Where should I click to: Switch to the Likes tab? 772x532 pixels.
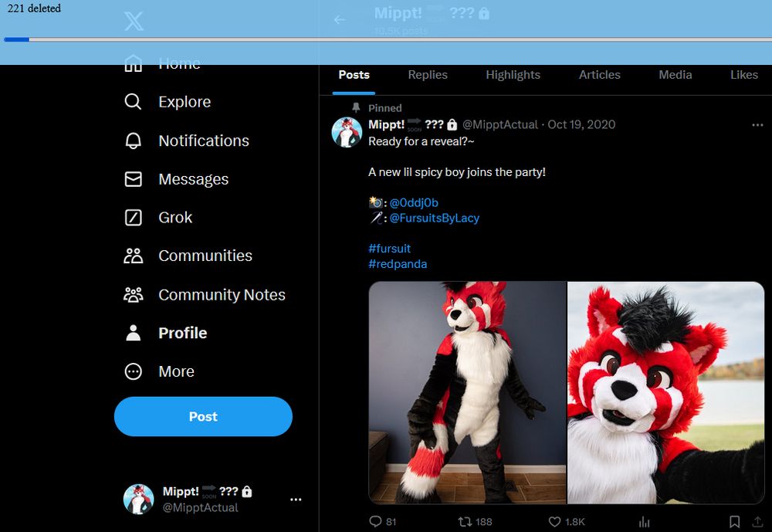[x=744, y=75]
